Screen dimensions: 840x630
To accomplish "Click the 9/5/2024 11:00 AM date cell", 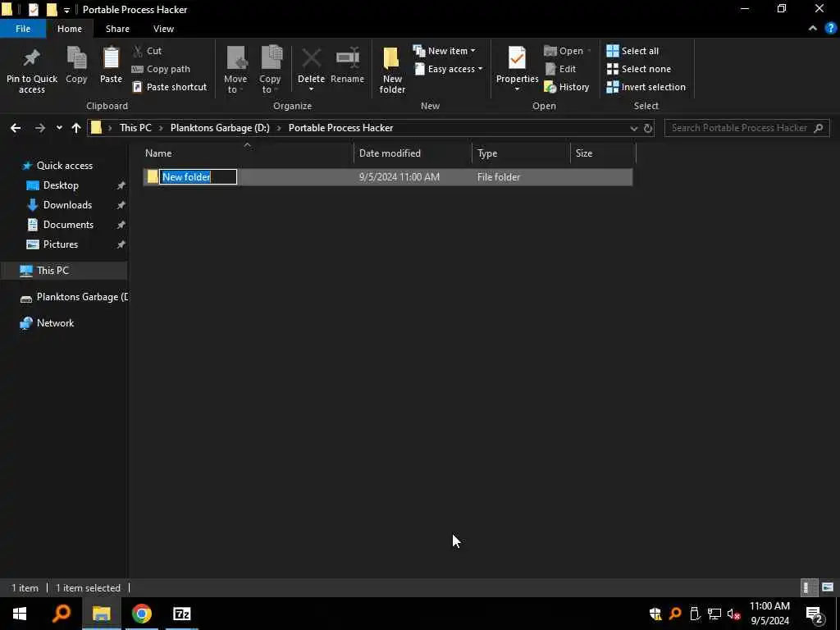I will coord(399,177).
